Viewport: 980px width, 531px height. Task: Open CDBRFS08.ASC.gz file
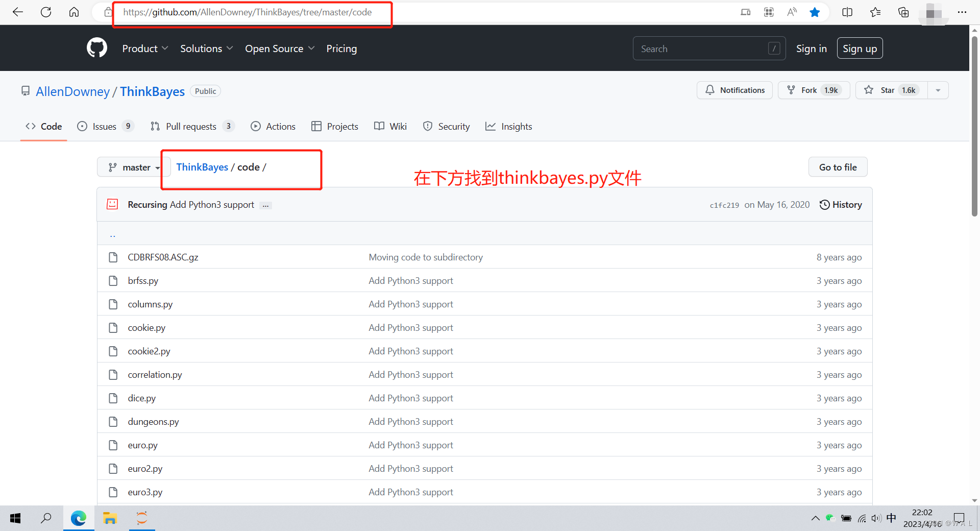(163, 257)
